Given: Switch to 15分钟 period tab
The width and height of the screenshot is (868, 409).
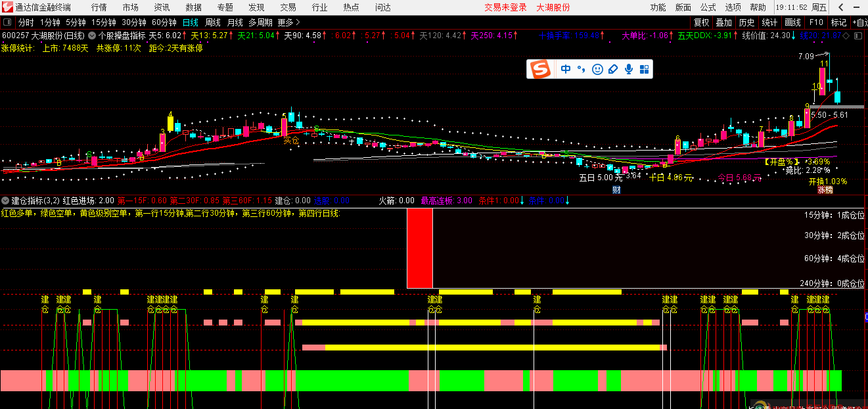Looking at the screenshot, I should [x=103, y=22].
